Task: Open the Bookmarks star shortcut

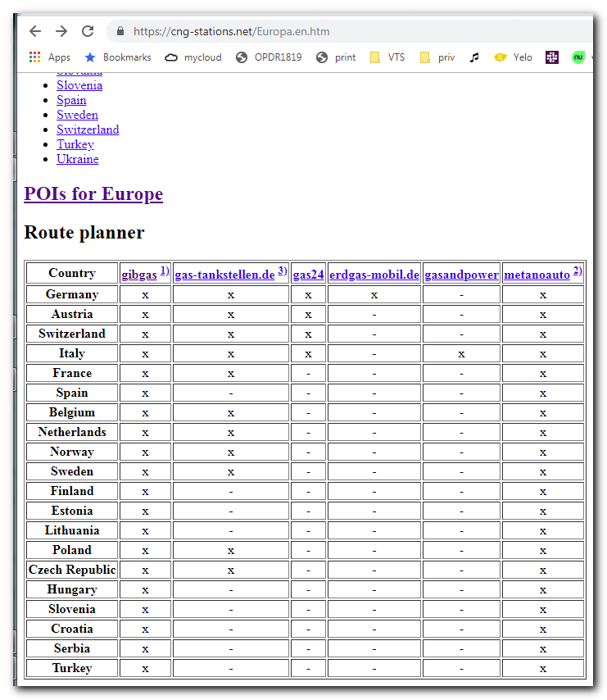Action: (118, 57)
